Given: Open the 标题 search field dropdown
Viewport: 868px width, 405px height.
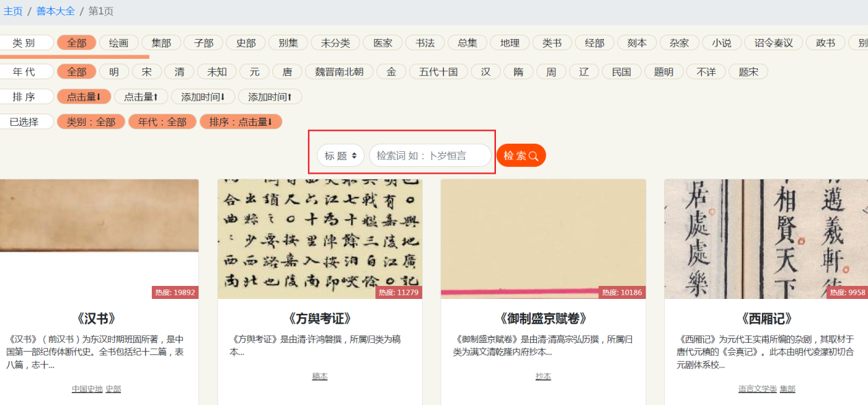Looking at the screenshot, I should [340, 155].
